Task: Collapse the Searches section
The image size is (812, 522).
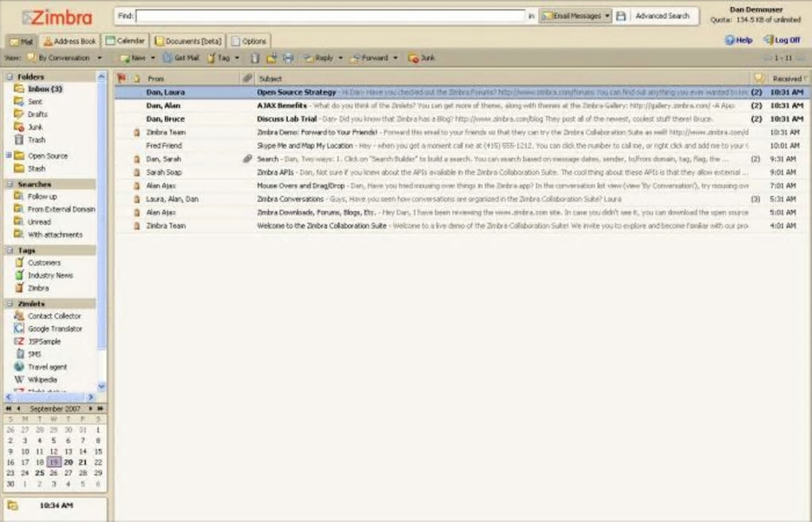Action: point(10,185)
